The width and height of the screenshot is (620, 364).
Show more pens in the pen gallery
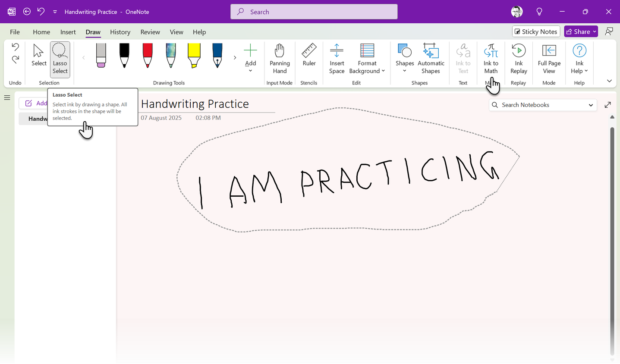235,57
